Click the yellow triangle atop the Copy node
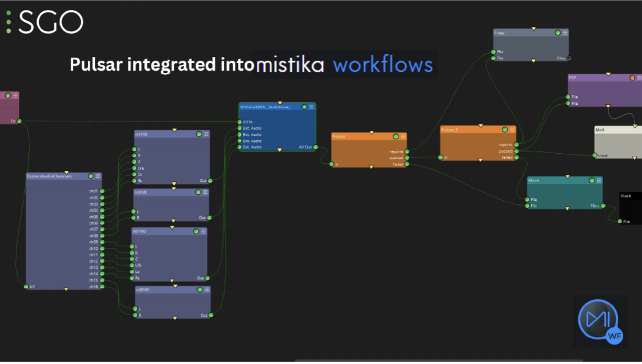Screen dimensions: 642x364 [534, 29]
